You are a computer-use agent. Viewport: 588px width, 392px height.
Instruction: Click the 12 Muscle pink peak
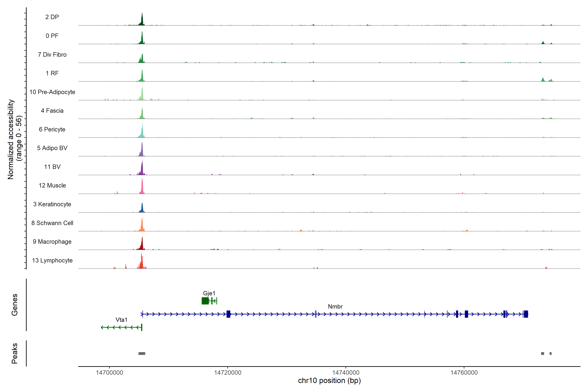(142, 188)
